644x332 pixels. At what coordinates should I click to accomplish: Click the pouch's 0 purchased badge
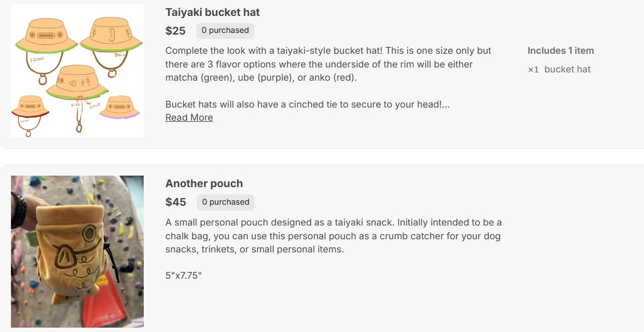pos(225,202)
